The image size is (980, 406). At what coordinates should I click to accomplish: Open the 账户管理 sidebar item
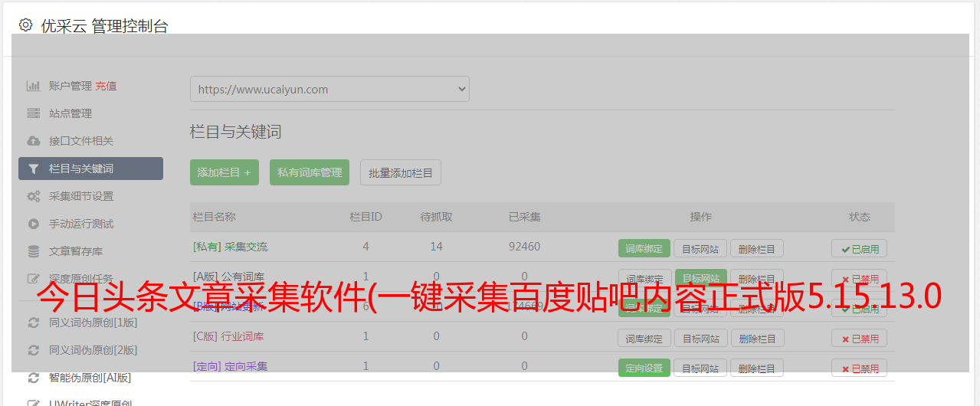(x=70, y=86)
